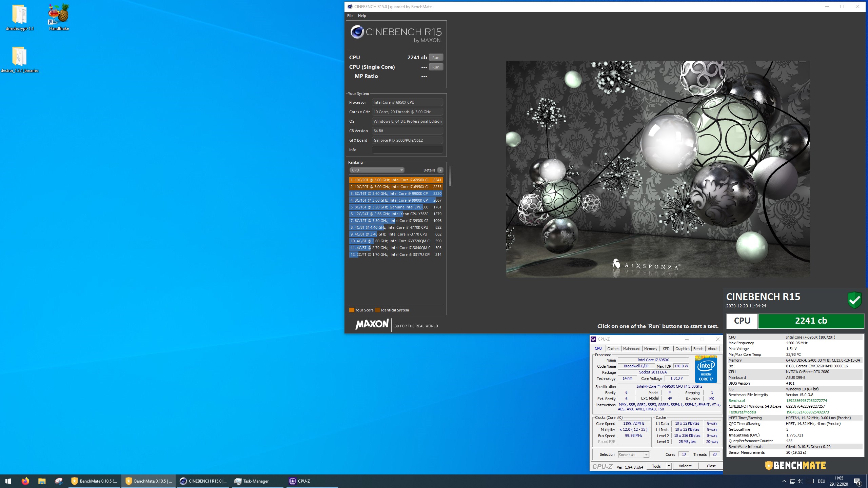Image resolution: width=868 pixels, height=488 pixels.
Task: Open the paint palette app in the taskbar
Action: pos(59,481)
